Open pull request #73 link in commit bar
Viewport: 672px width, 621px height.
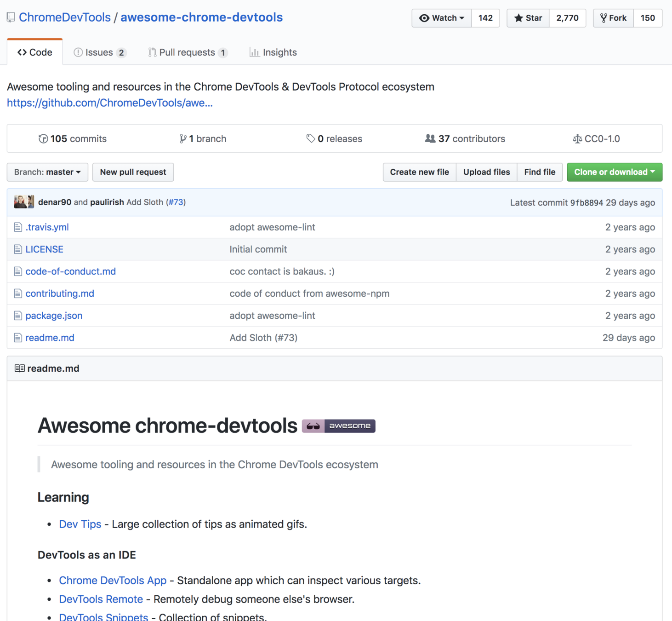pyautogui.click(x=176, y=202)
